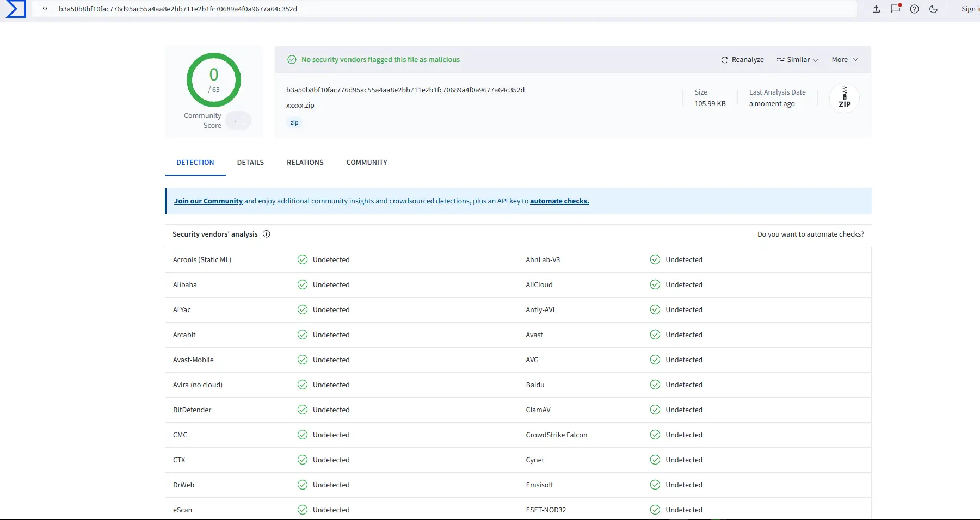Click the automate checks link in banner
Screen dimensions: 980x520
click(559, 201)
